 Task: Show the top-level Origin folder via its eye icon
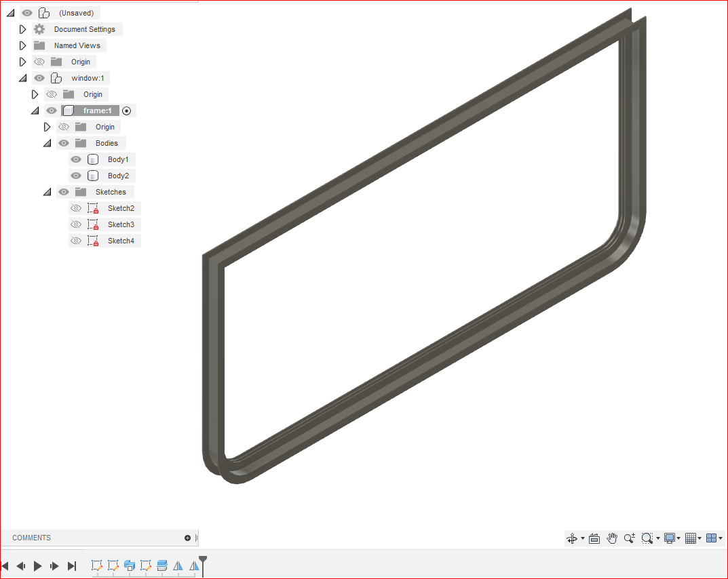coord(39,62)
